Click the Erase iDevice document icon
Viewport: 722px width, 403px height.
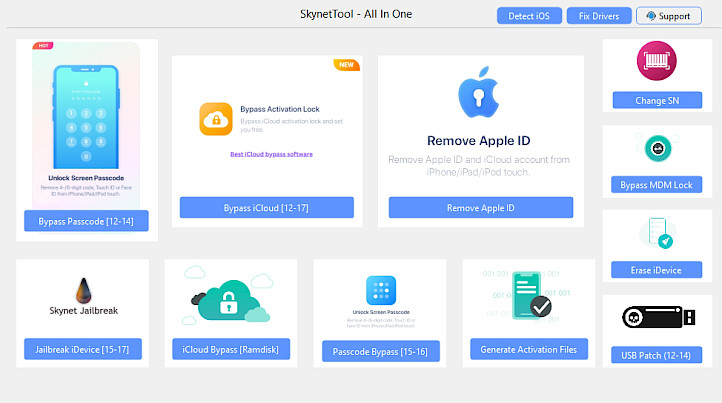[660, 233]
